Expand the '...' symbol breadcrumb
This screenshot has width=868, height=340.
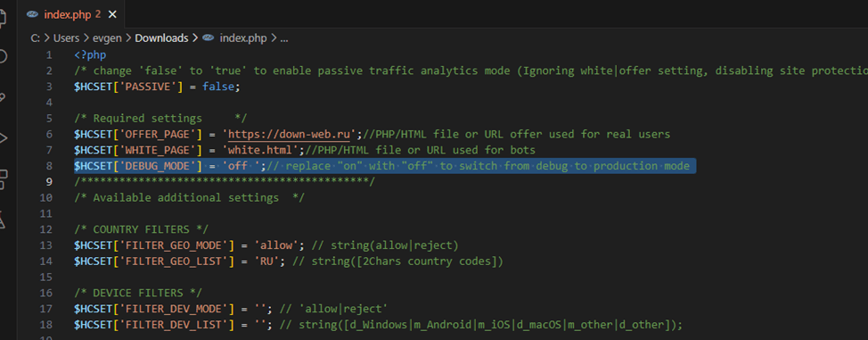click(x=284, y=38)
